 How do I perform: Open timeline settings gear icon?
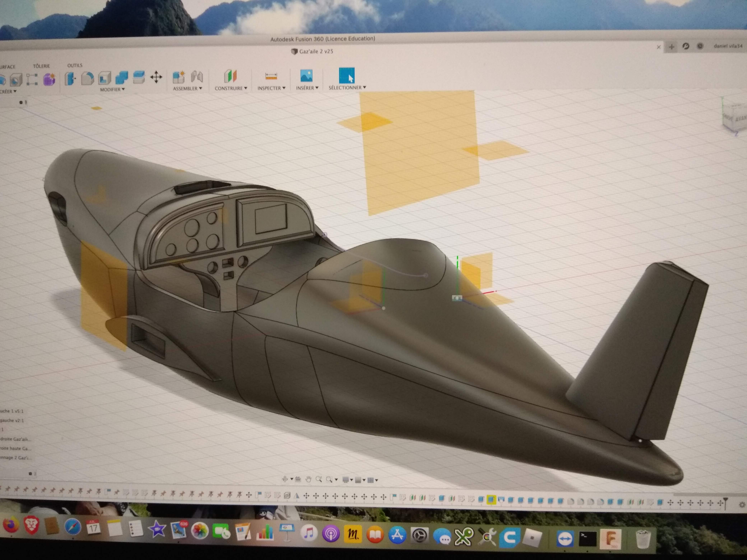tap(742, 505)
